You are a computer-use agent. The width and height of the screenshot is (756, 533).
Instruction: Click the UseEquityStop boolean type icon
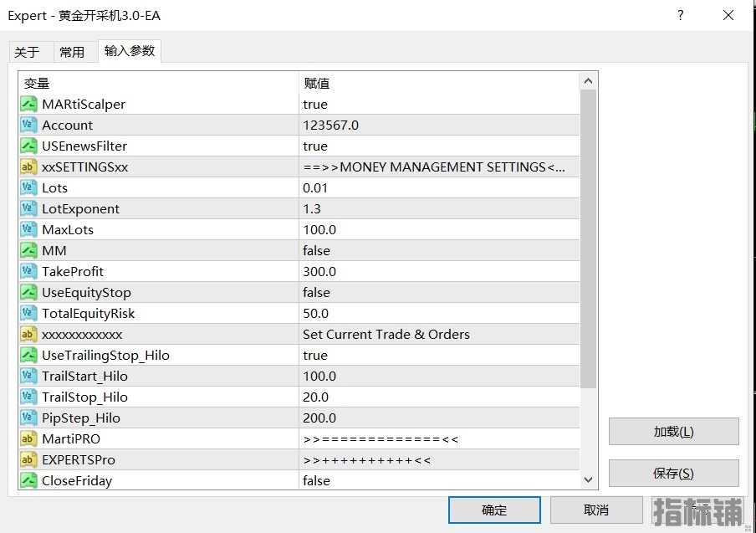point(28,292)
